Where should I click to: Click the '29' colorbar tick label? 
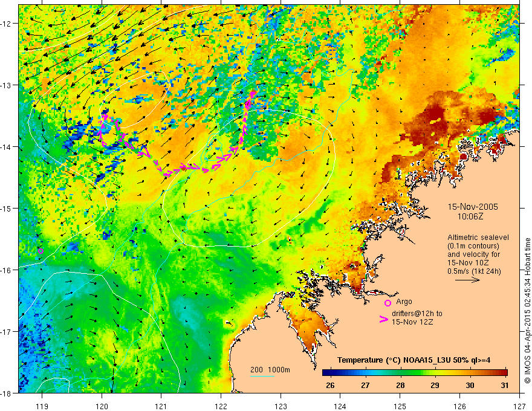(x=435, y=385)
